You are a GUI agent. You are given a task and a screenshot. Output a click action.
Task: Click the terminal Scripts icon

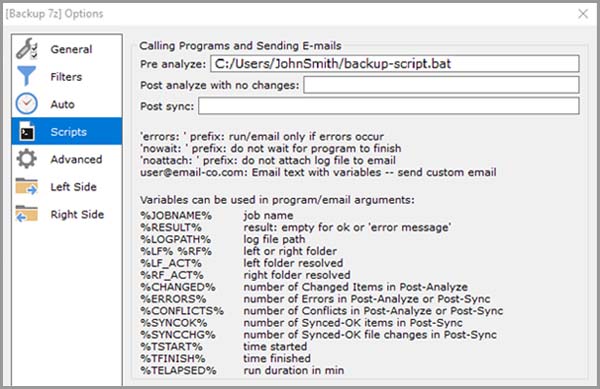point(26,131)
